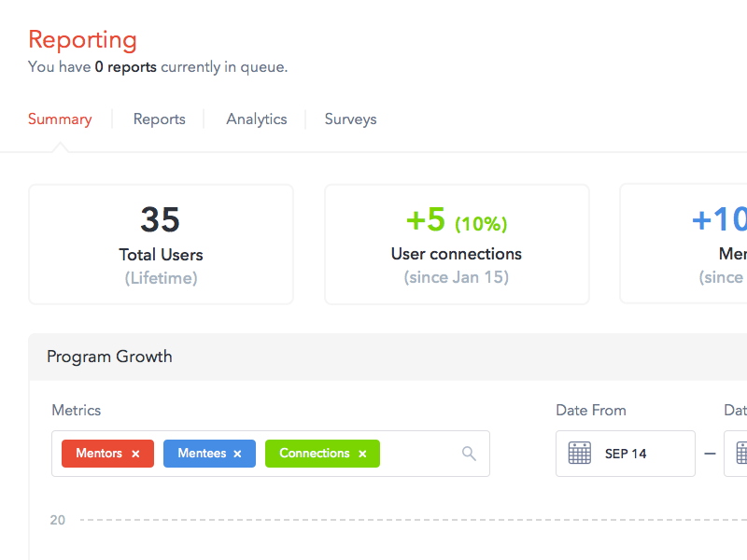Click the search magnifier in Metrics field
The image size is (747, 560).
470,454
